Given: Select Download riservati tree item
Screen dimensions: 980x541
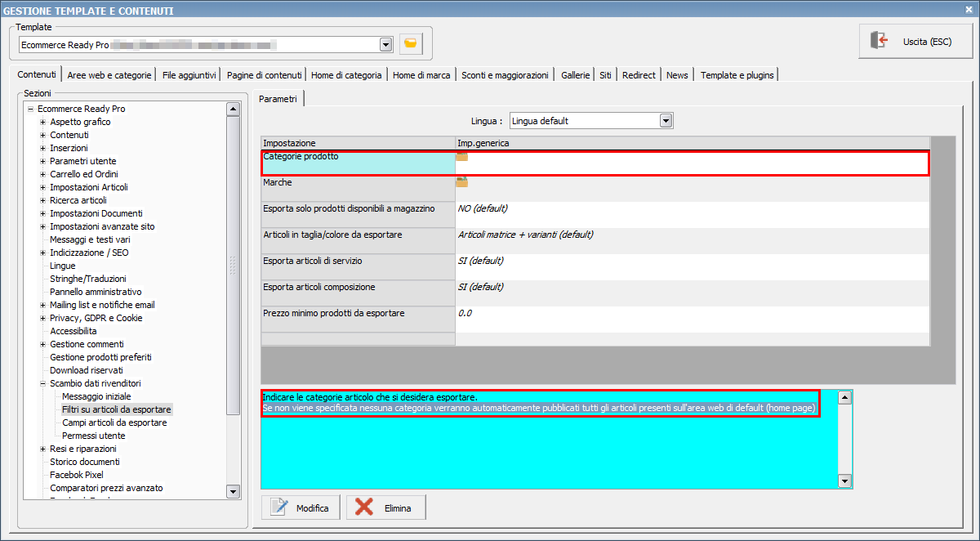Looking at the screenshot, I should [x=87, y=370].
